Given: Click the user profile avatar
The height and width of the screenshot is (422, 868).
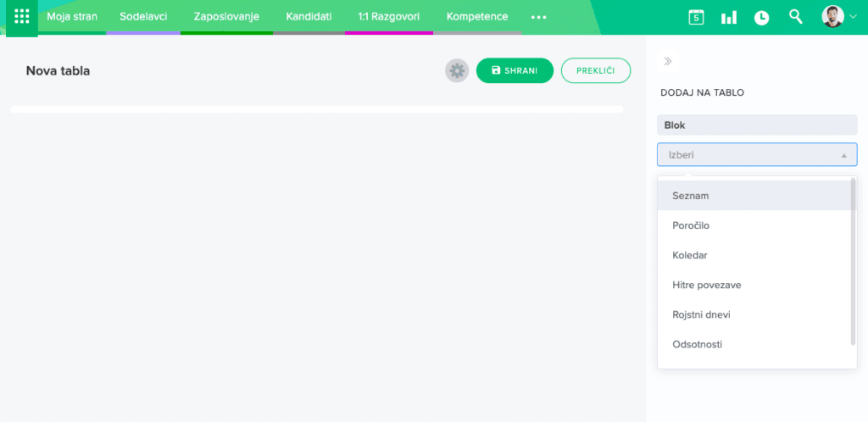Looking at the screenshot, I should [x=832, y=17].
